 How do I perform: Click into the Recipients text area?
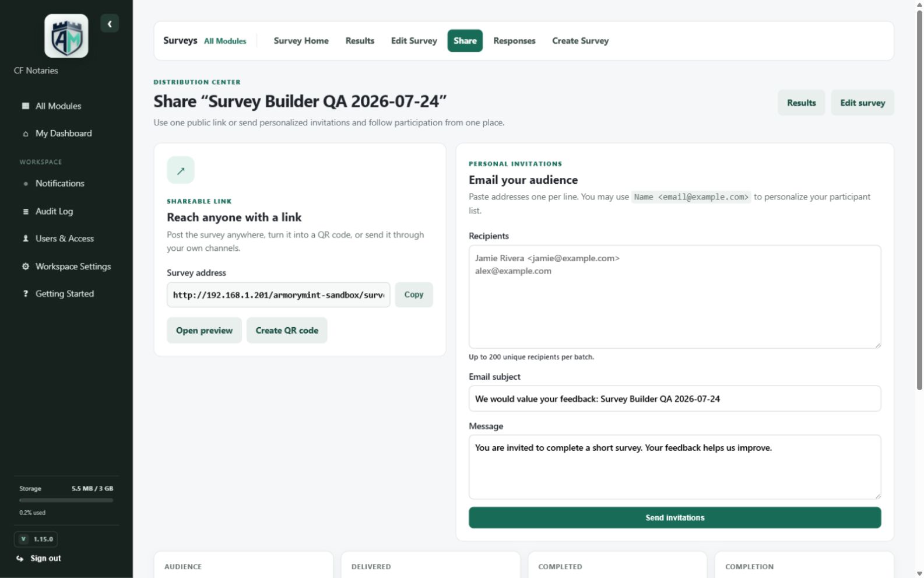click(674, 297)
